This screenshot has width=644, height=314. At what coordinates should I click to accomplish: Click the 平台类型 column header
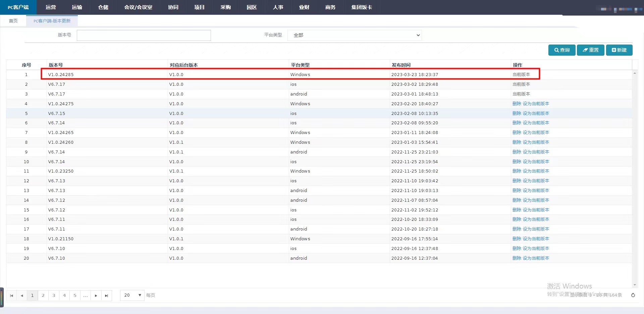(x=300, y=65)
